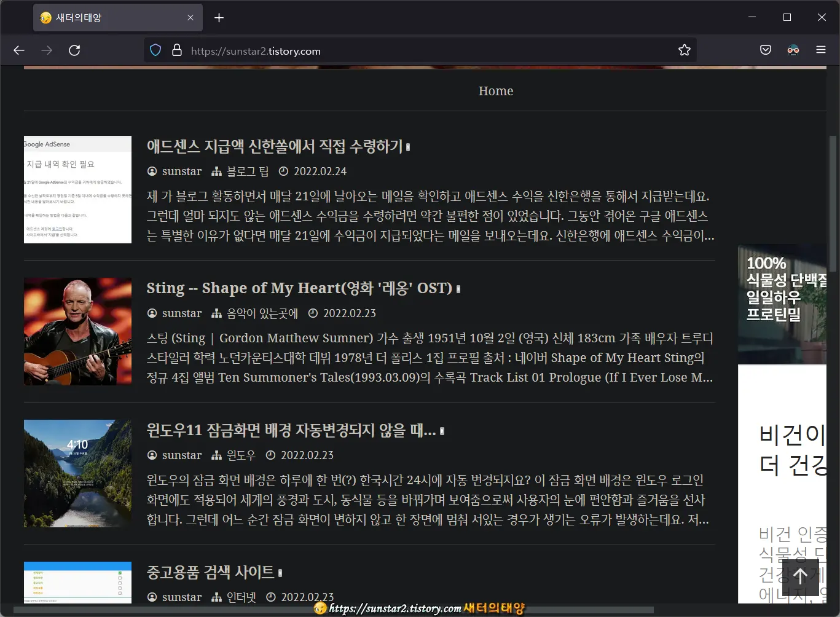Navigate back with the back arrow
840x617 pixels.
tap(18, 50)
